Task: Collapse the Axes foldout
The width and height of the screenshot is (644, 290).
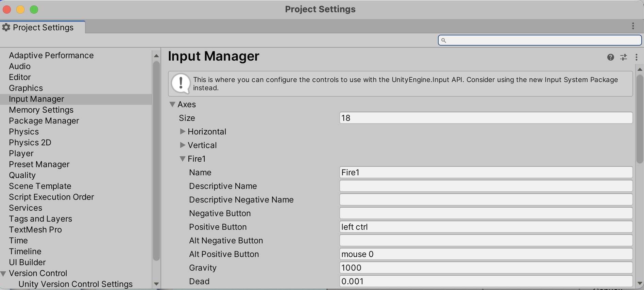Action: (172, 104)
